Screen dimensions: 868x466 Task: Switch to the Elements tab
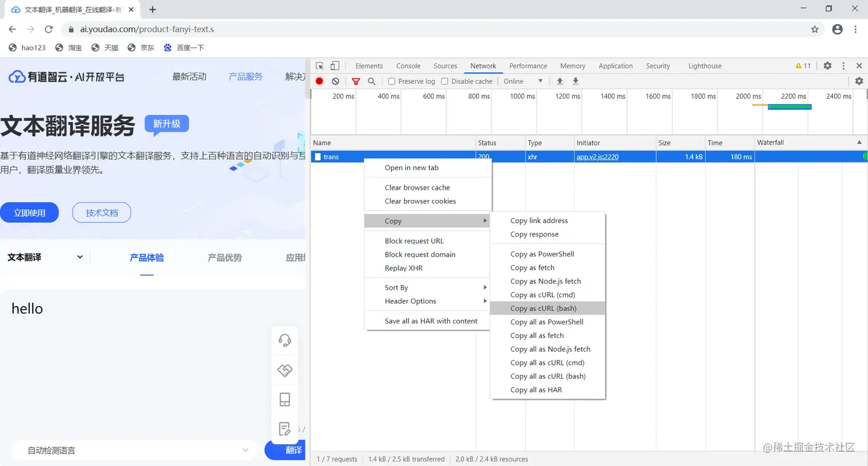(x=369, y=66)
